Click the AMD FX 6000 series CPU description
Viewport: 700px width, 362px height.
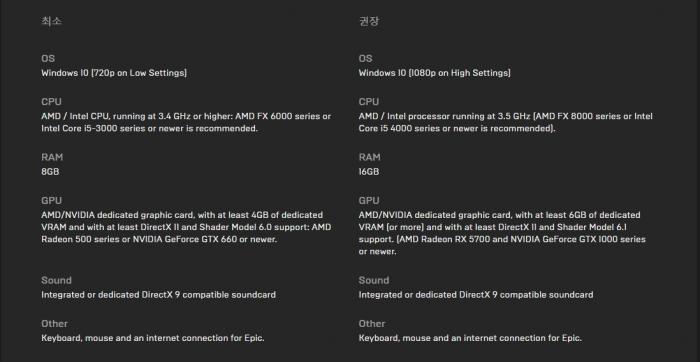pyautogui.click(x=186, y=122)
